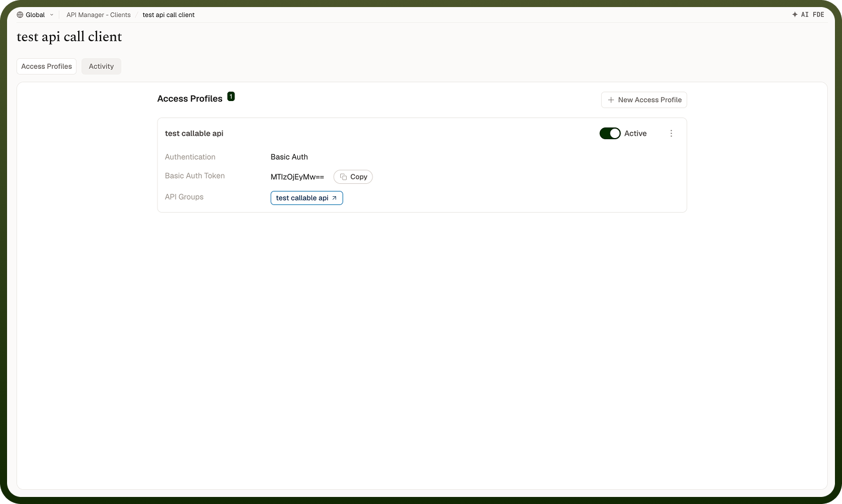Open the Global scope dropdown chevron

(x=52, y=15)
